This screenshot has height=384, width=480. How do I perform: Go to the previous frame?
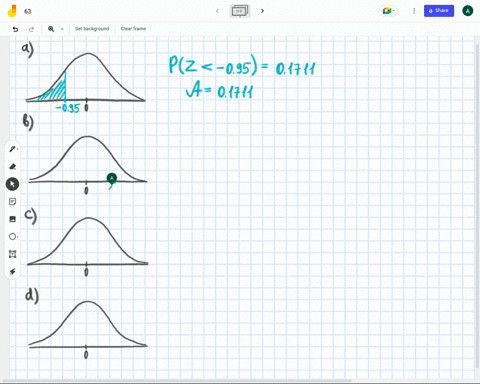pos(217,11)
